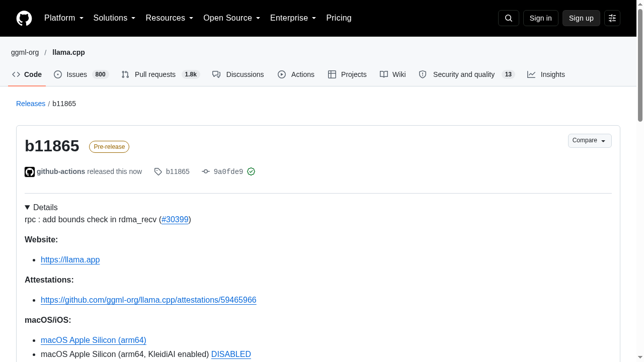
Task: Click the Pre-release label badge
Action: tap(109, 147)
